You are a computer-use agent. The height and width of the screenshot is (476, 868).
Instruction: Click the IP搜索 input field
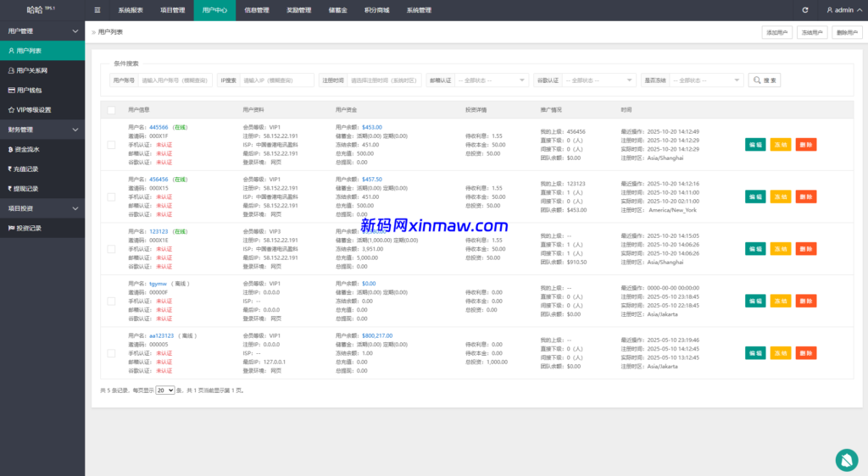click(277, 80)
